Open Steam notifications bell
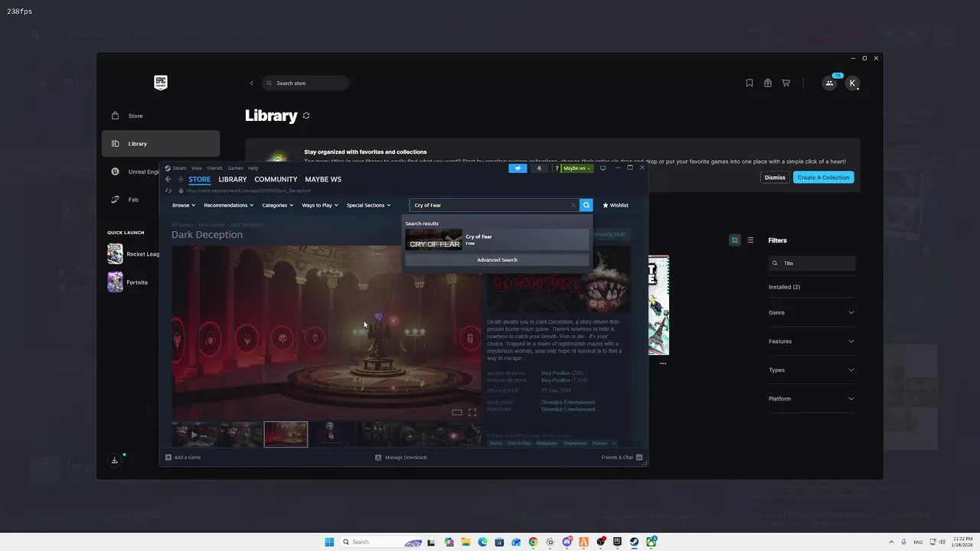980x551 pixels. [539, 168]
